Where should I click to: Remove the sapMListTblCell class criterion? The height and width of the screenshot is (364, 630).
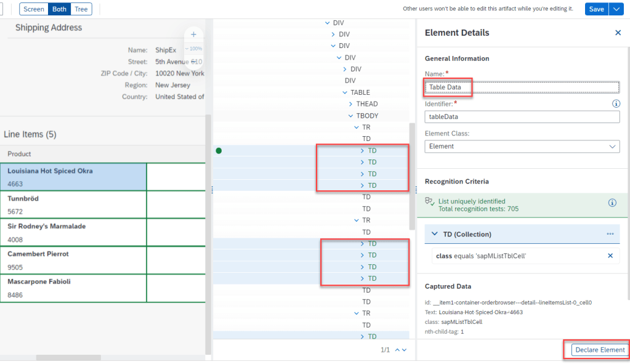610,256
